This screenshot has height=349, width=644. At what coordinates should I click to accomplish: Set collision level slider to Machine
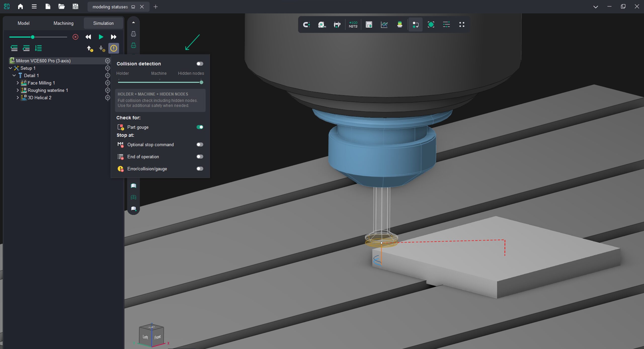(x=159, y=82)
